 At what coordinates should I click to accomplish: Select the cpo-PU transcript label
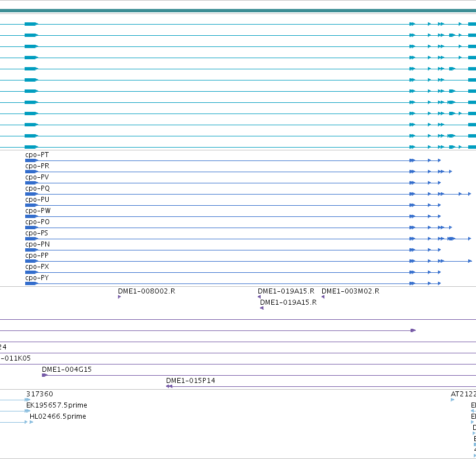[x=37, y=200]
